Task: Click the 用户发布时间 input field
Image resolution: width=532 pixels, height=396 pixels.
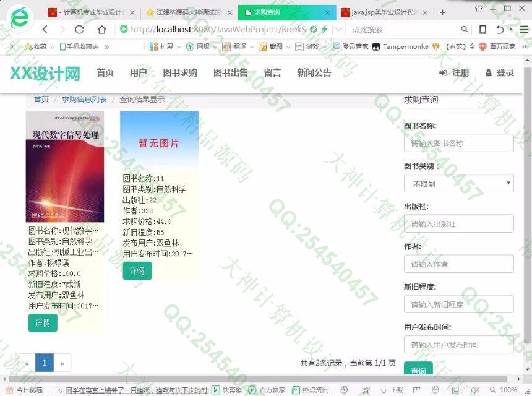Action: click(459, 345)
